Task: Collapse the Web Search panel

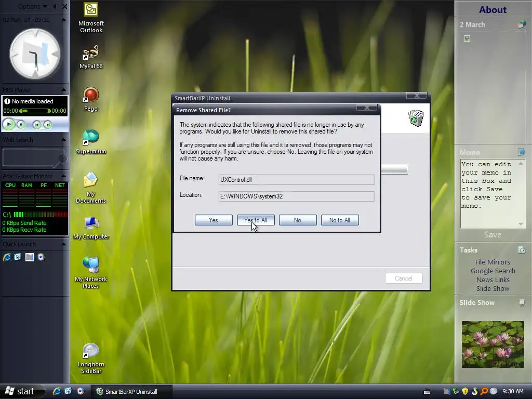Action: [x=63, y=139]
